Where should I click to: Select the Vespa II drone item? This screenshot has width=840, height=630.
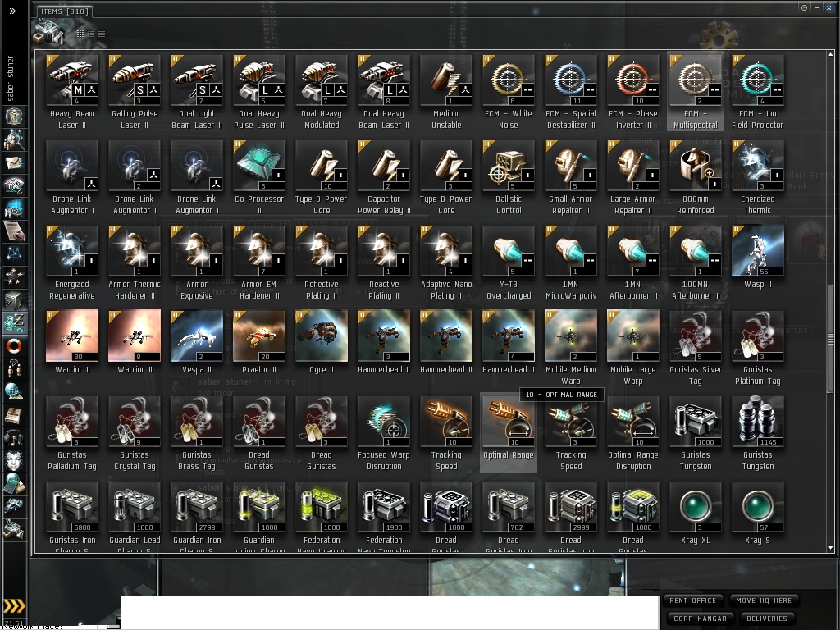tap(197, 342)
